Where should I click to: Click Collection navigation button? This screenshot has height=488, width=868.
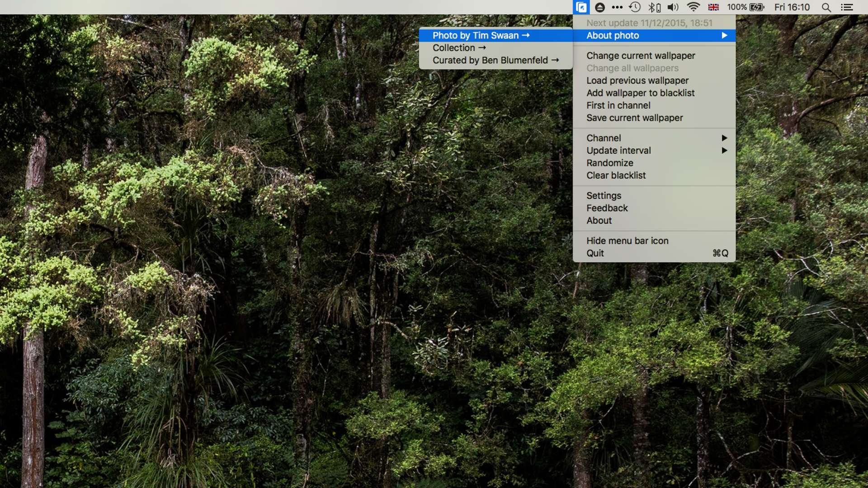[x=459, y=47]
